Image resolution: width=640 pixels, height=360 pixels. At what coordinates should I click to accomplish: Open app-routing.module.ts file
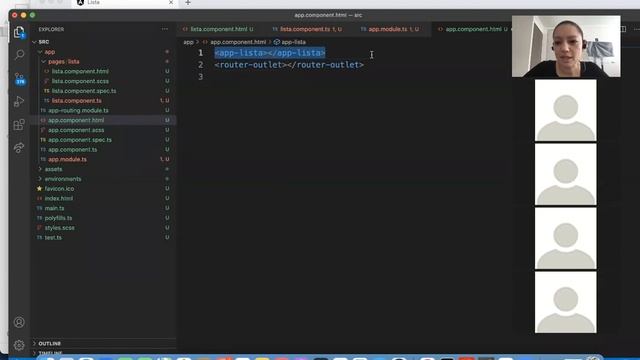(78, 111)
